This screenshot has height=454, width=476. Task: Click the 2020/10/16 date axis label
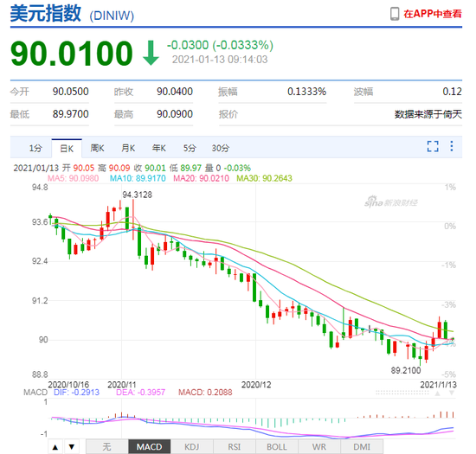[x=68, y=385]
